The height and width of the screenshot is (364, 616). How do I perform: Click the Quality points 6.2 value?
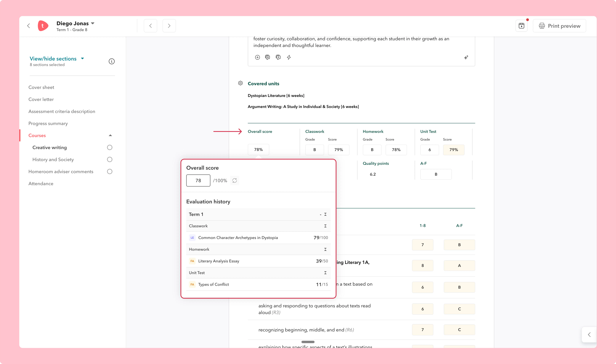pyautogui.click(x=373, y=174)
